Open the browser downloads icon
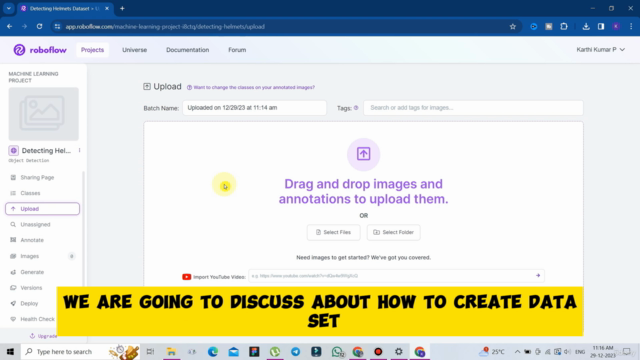The width and height of the screenshot is (640, 360). pos(586,26)
